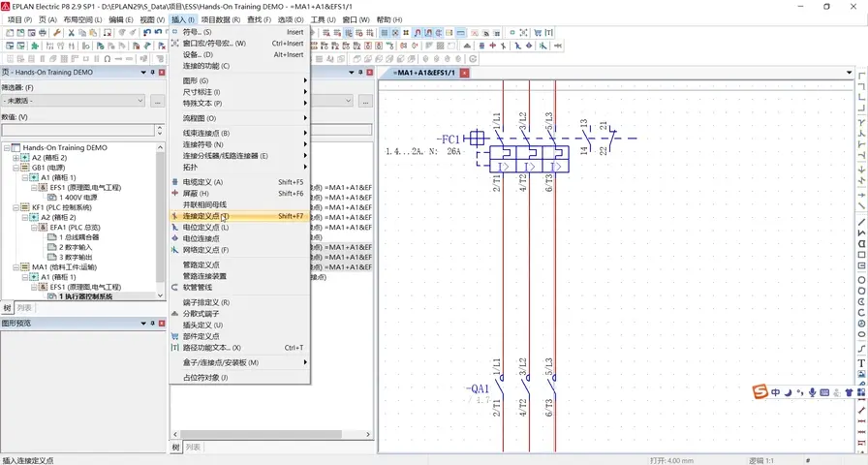Select the 1 400V 电源 page
The height and width of the screenshot is (465, 868).
coord(78,197)
